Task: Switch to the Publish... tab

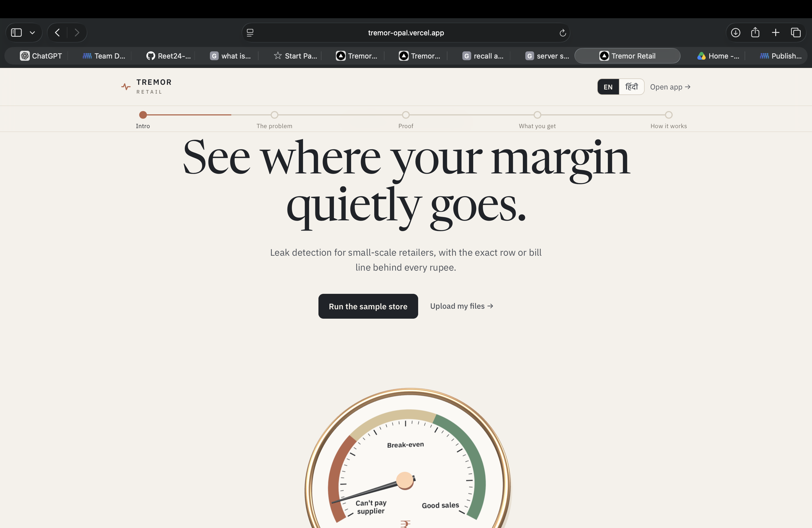Action: pos(781,56)
